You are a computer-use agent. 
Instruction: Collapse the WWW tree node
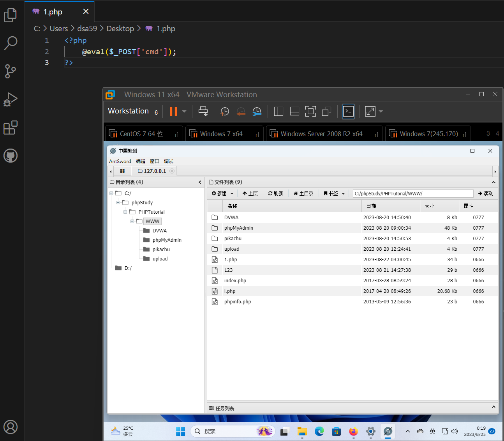coord(132,221)
